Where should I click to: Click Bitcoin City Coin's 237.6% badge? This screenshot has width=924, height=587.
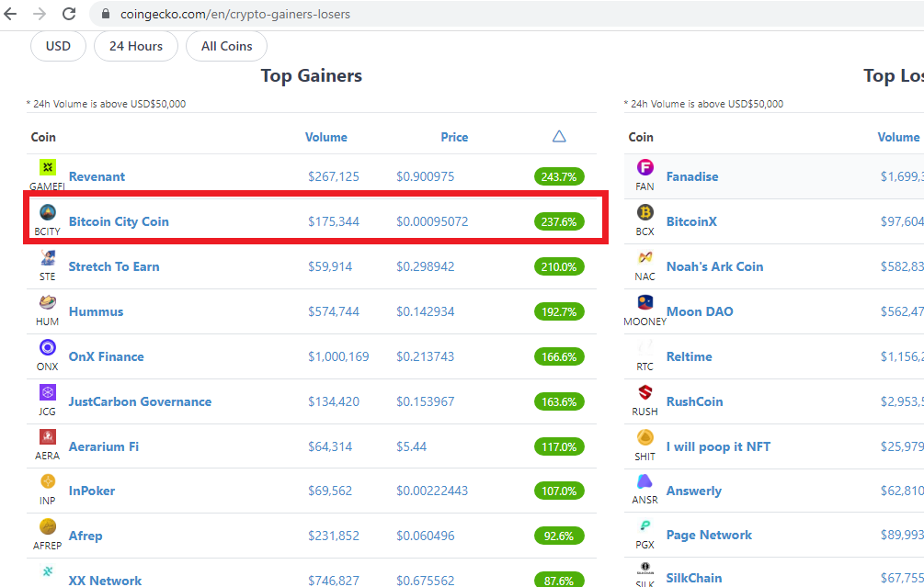(x=559, y=221)
